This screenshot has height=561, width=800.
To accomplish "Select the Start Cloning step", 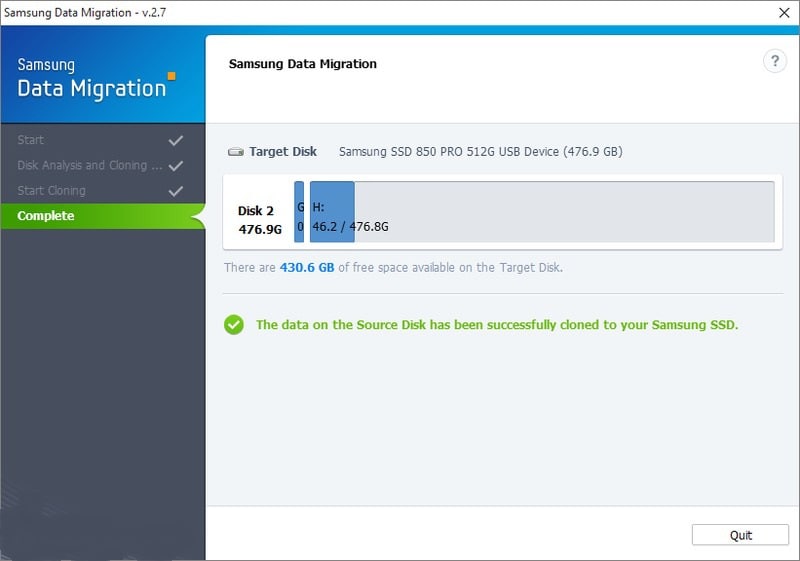I will (52, 191).
